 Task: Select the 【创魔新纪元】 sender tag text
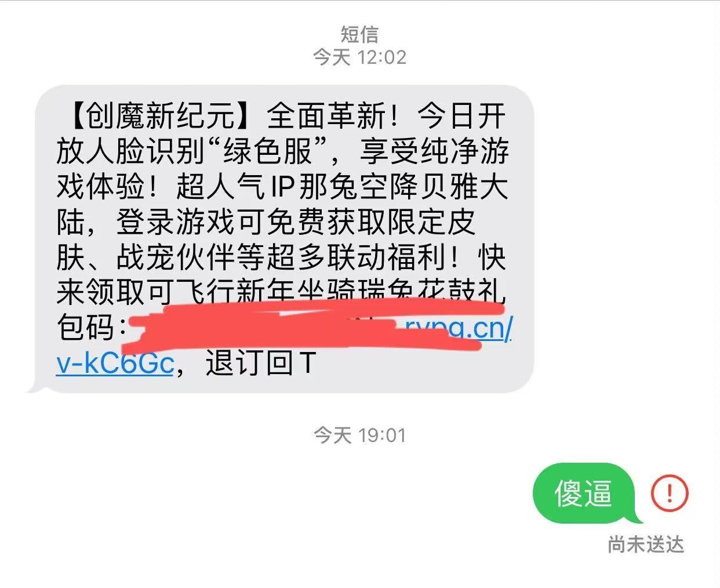[161, 117]
